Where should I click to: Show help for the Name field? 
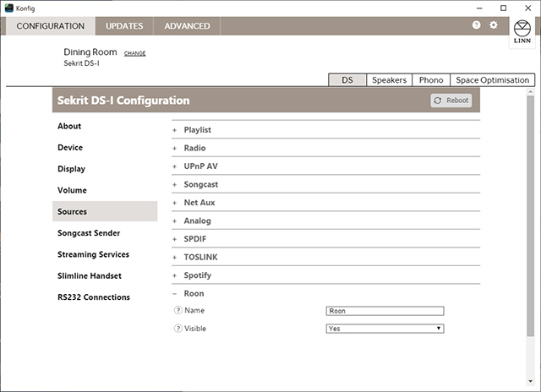(178, 310)
